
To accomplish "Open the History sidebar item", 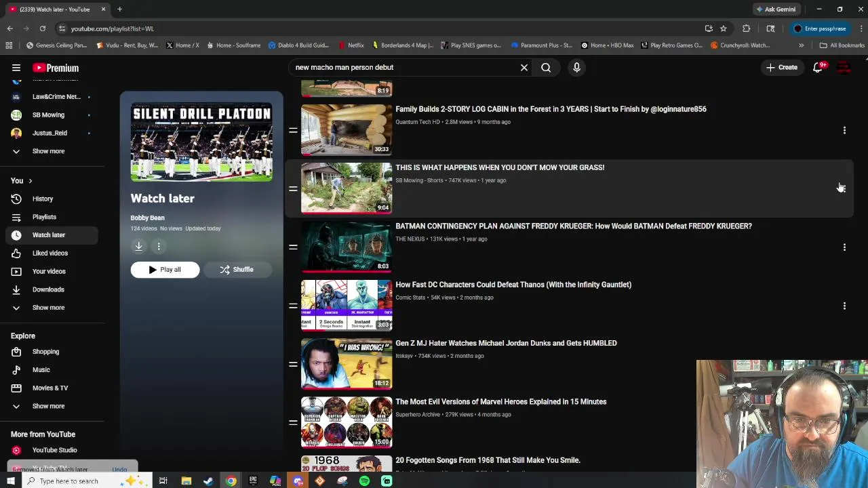I will (x=51, y=199).
